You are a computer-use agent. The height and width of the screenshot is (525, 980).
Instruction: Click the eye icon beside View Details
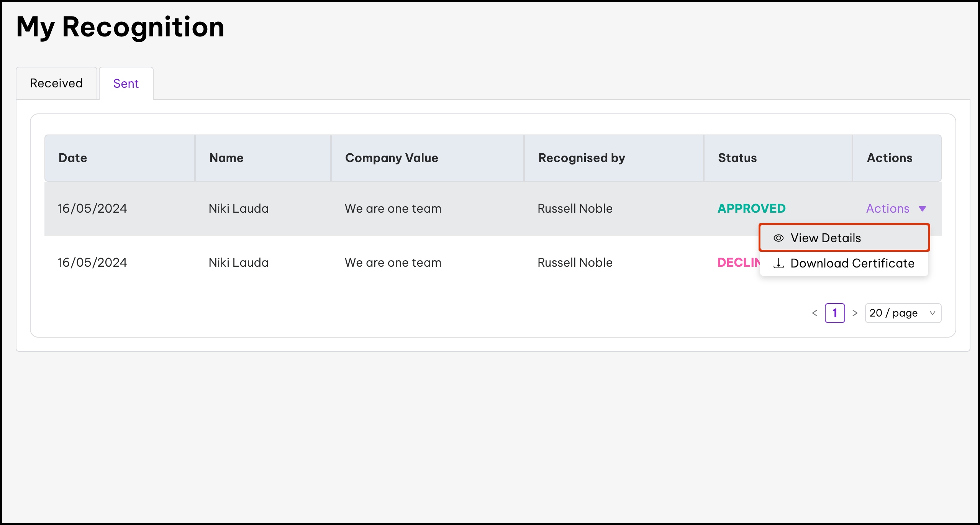tap(778, 238)
